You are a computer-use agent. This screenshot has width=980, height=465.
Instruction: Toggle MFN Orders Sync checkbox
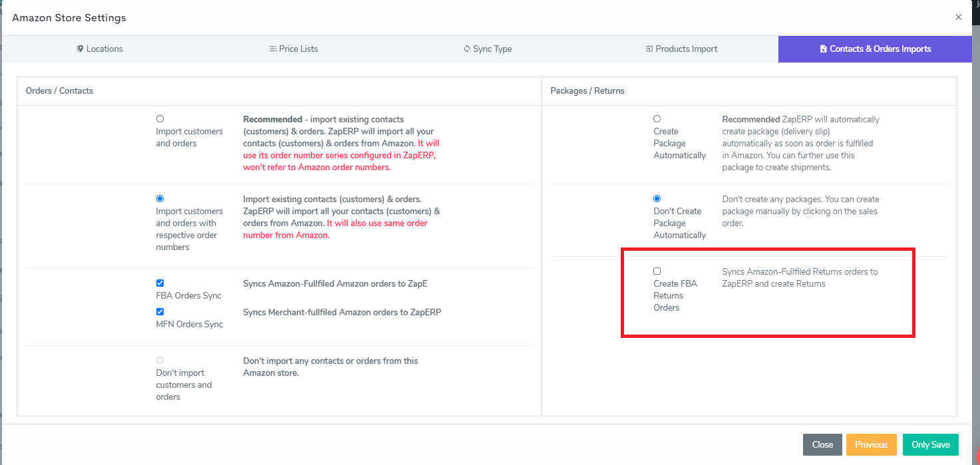[x=160, y=311]
